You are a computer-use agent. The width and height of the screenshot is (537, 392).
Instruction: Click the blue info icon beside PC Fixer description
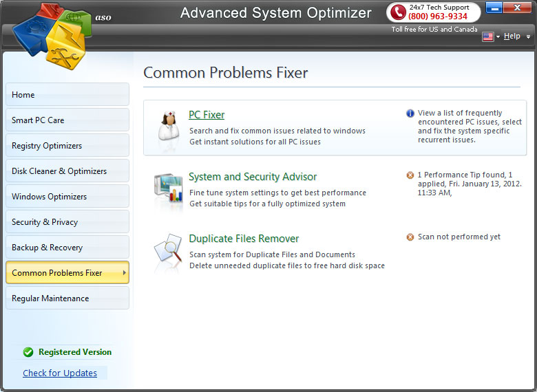click(410, 113)
